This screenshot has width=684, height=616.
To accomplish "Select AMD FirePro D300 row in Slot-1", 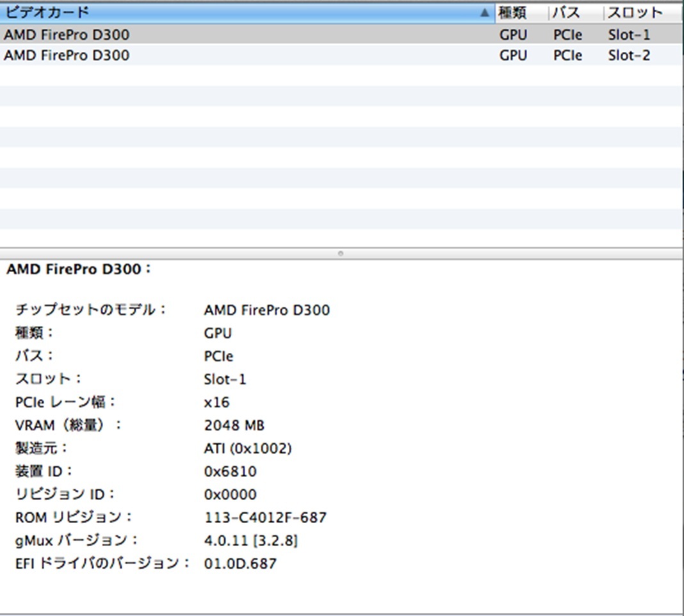I will (x=341, y=35).
